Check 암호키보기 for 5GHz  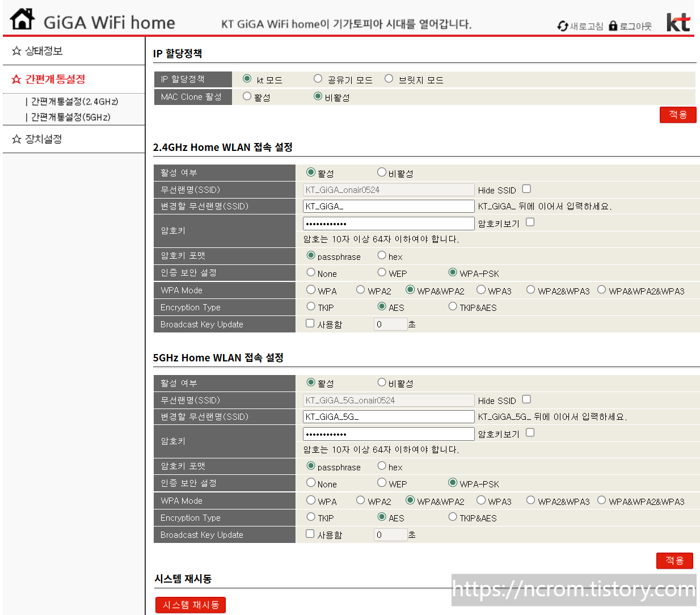530,433
